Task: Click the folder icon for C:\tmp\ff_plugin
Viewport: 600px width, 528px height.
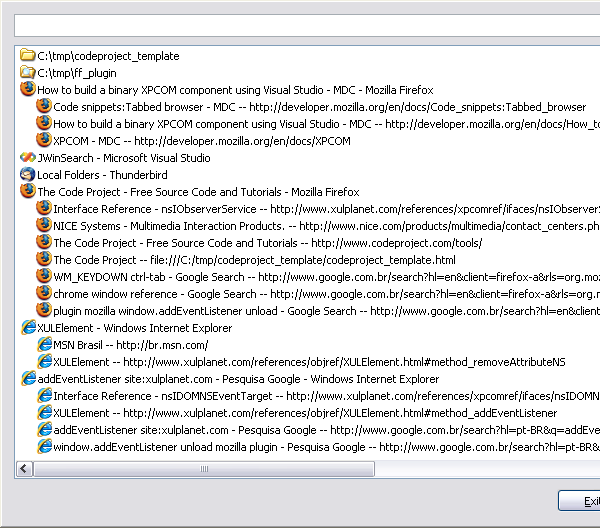Action: point(27,72)
